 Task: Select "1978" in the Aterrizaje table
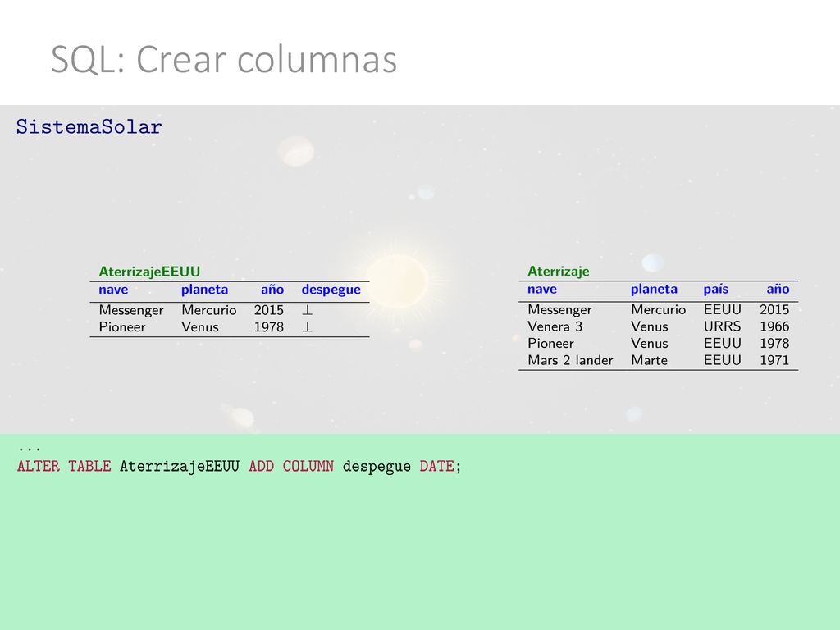pos(774,343)
